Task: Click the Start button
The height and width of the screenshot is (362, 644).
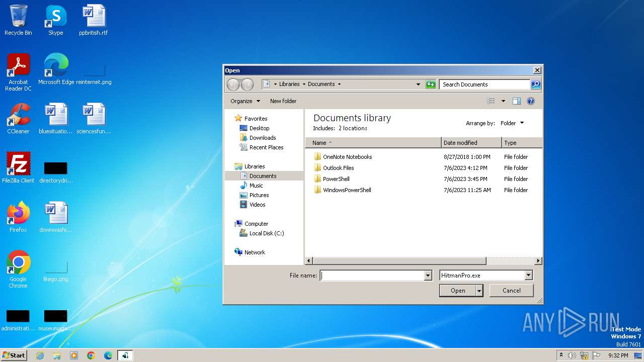Action: 14,355
